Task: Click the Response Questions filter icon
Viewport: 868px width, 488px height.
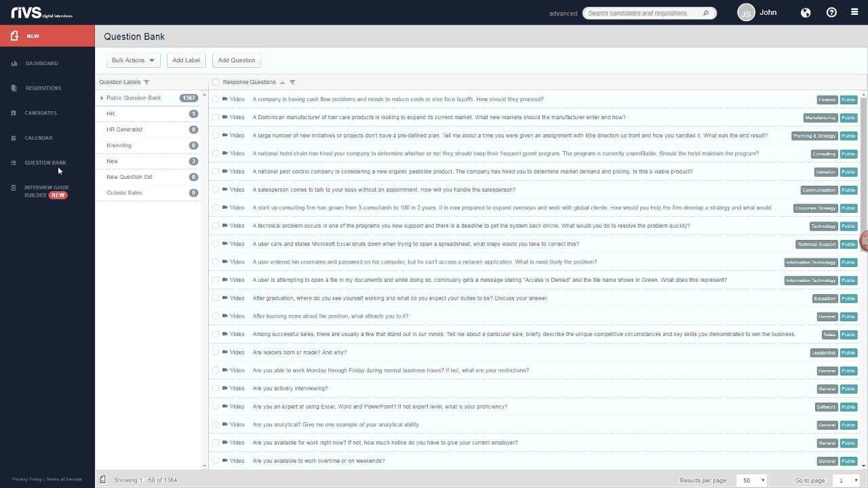Action: 292,82
